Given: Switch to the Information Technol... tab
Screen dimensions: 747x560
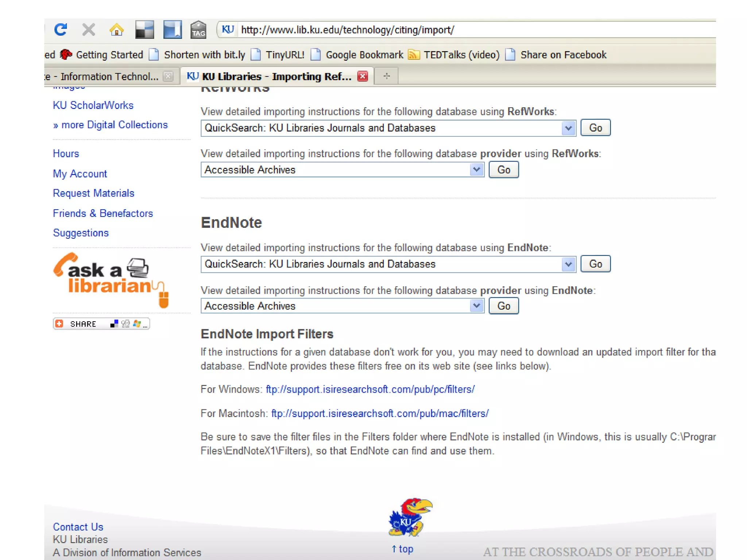Looking at the screenshot, I should coord(106,77).
